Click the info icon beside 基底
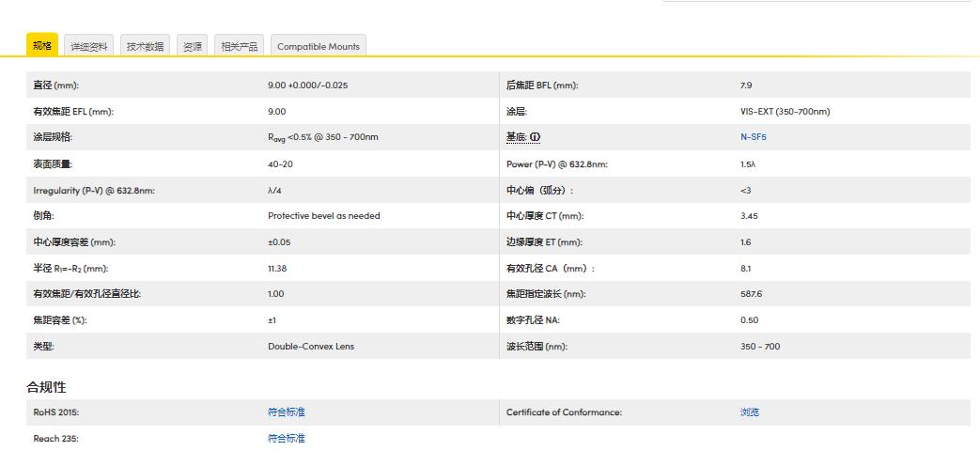Viewport: 980px width, 466px height. [536, 137]
